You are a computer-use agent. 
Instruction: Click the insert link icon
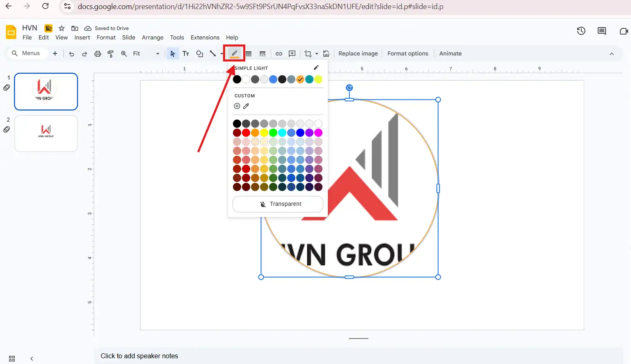click(x=279, y=54)
